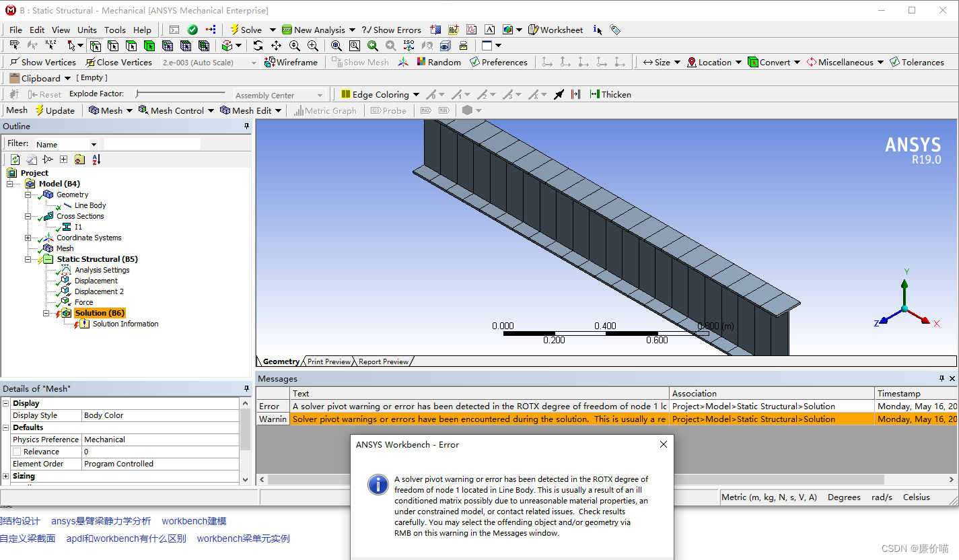
Task: Click the Update mesh lightning button
Action: click(x=55, y=110)
